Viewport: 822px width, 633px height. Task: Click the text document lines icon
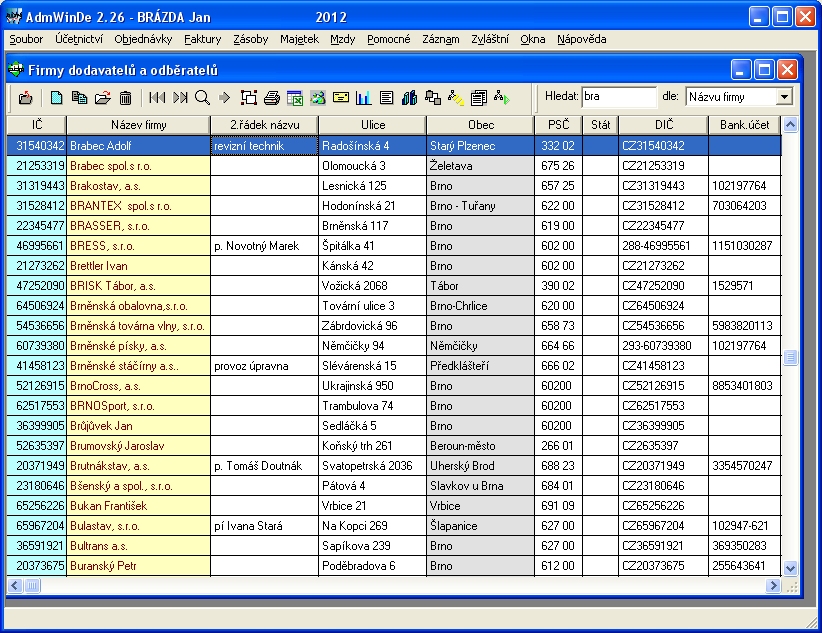point(386,98)
